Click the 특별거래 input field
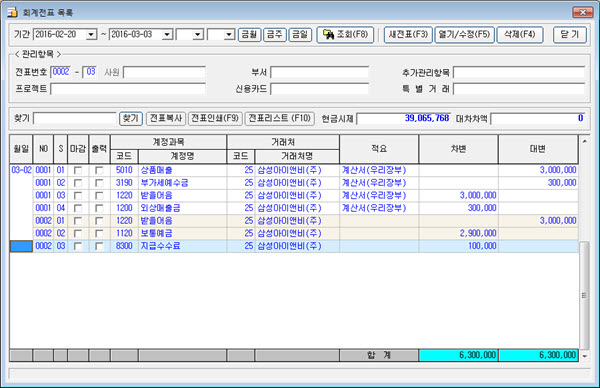This screenshot has width=600, height=388. [x=519, y=89]
